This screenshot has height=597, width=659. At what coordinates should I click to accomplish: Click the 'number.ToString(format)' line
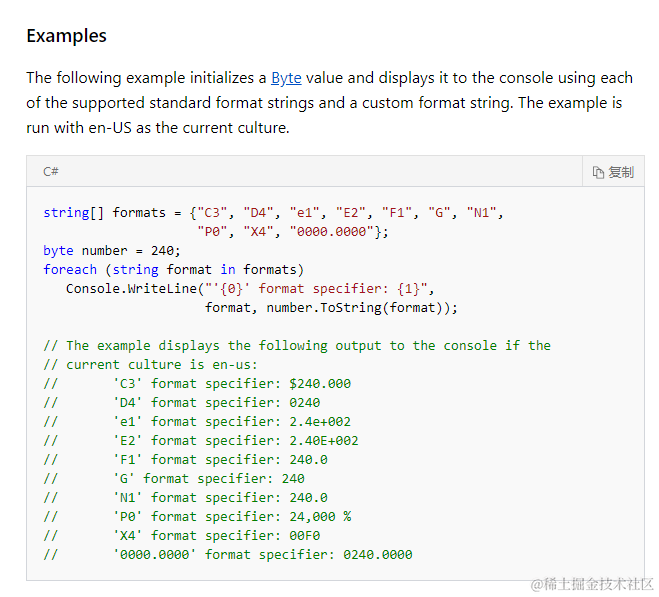coord(331,308)
